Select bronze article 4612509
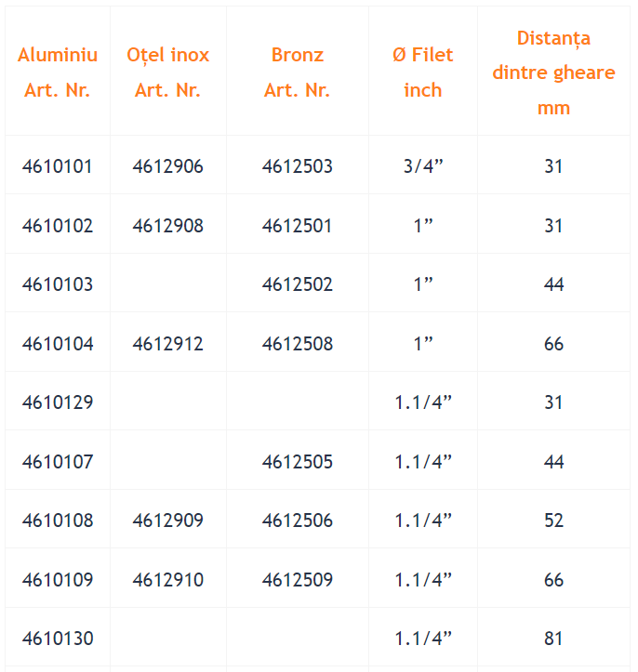 click(x=297, y=580)
